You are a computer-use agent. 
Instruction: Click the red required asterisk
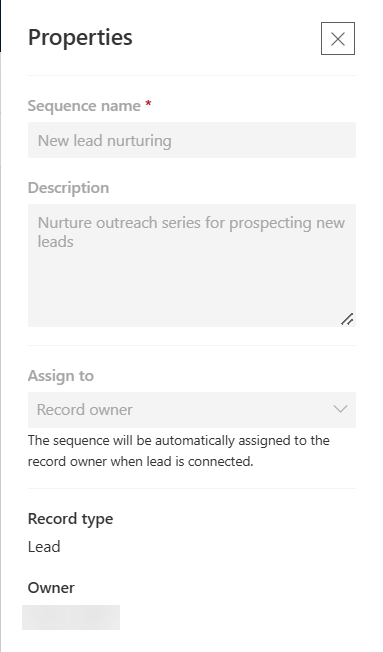(x=148, y=104)
